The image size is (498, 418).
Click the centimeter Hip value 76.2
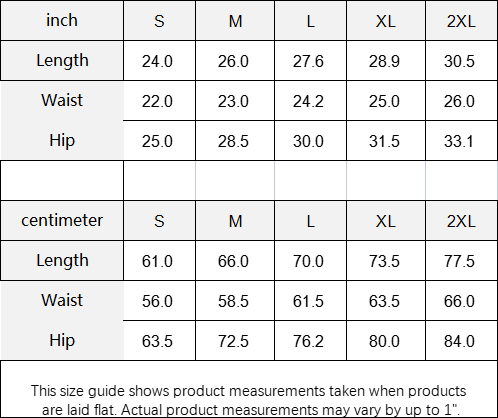coord(310,341)
